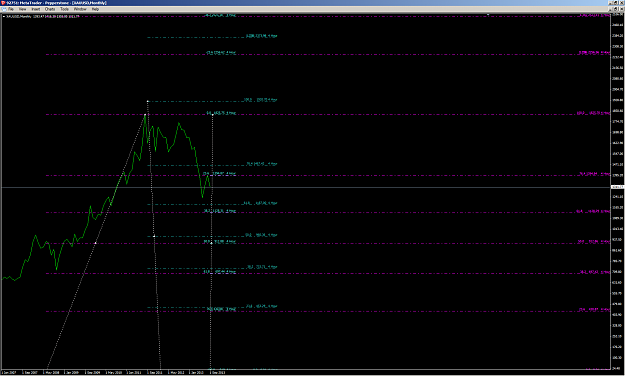
Task: Click the 'Jan 2009' date label on time axis
Action: tap(72, 372)
